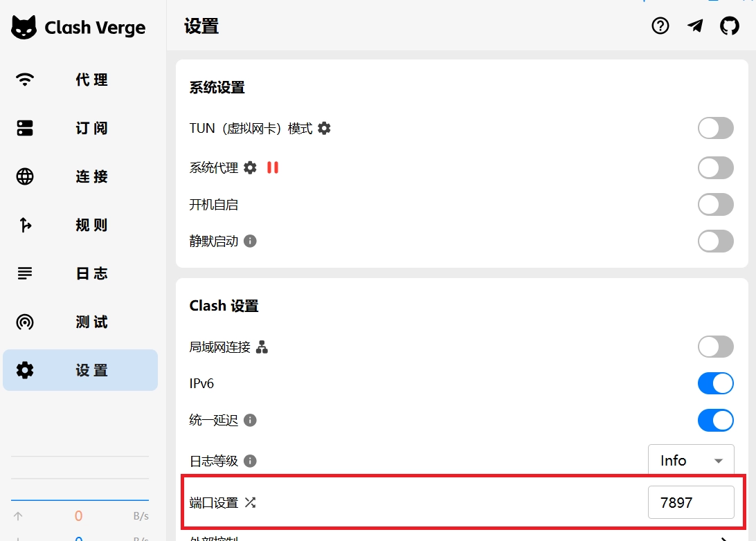Viewport: 756px width, 541px height.
Task: Click the upload arrow traffic icon
Action: click(x=18, y=516)
